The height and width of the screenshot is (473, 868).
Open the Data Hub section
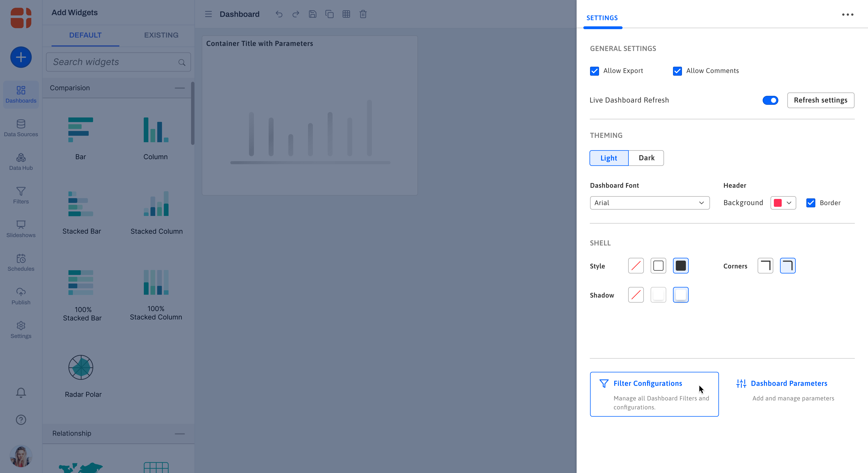click(x=21, y=162)
